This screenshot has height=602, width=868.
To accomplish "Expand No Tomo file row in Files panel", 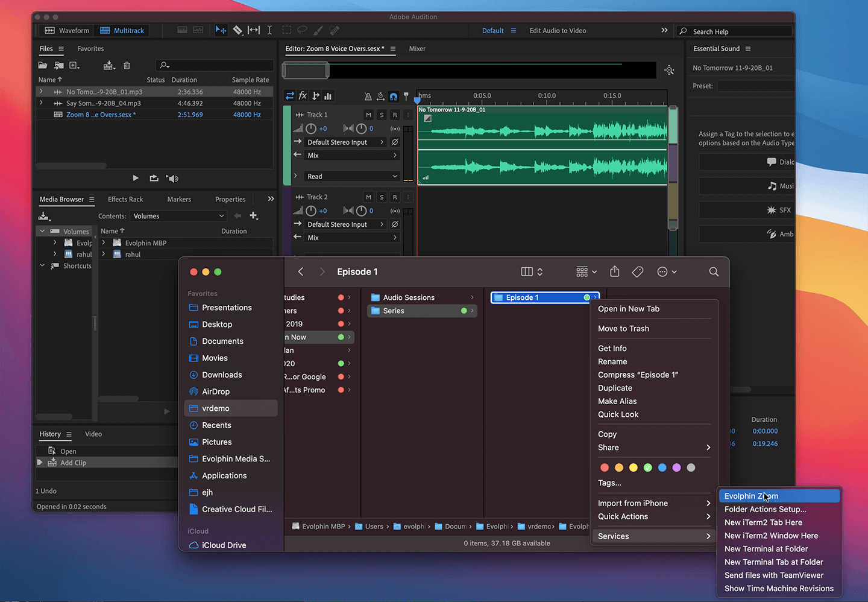I will coord(41,92).
